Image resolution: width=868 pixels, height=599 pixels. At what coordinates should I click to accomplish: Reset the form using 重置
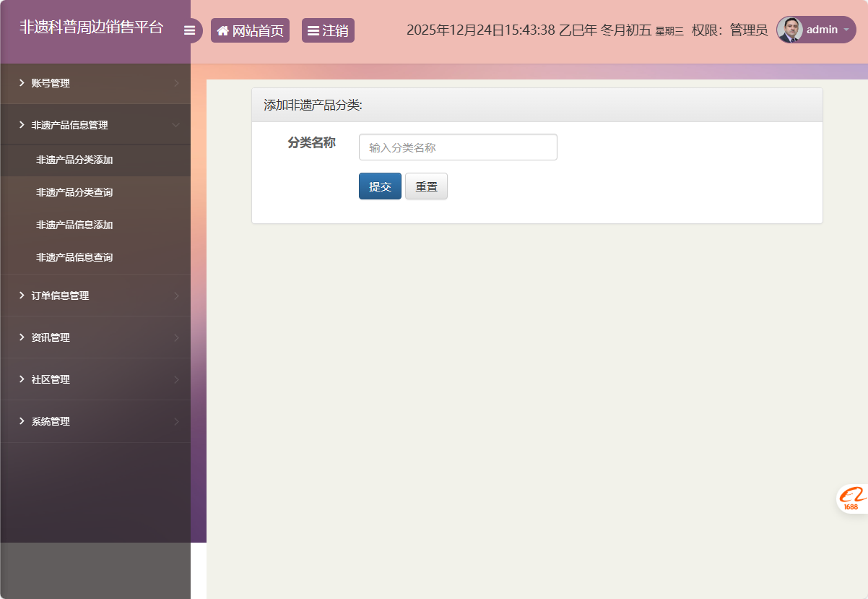426,186
